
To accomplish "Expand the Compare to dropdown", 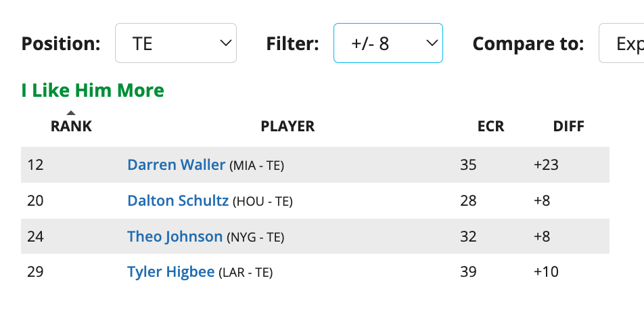I will point(620,44).
